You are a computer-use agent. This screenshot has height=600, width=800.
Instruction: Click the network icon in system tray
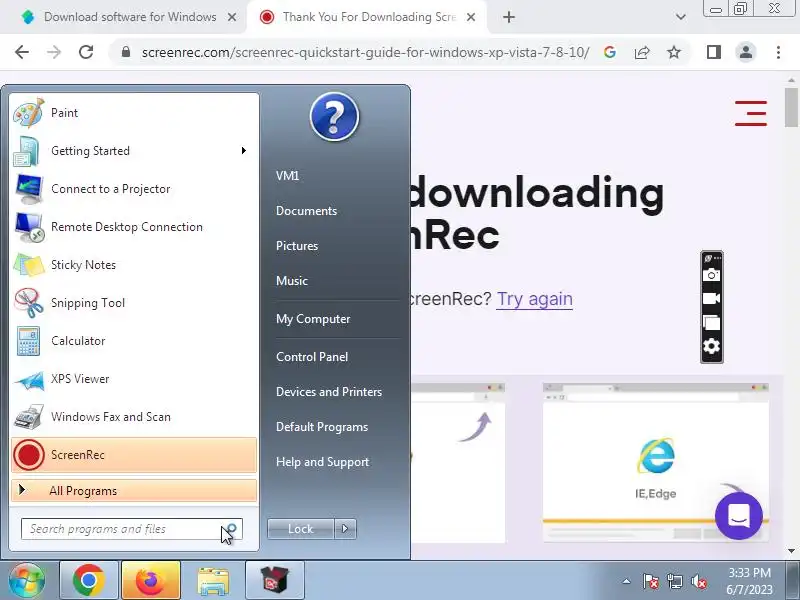[x=674, y=581]
